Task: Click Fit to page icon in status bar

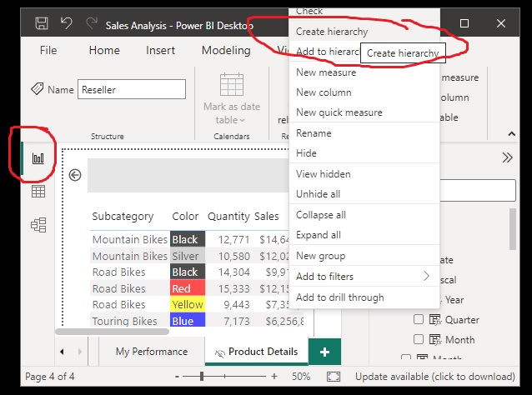Action: tap(334, 377)
